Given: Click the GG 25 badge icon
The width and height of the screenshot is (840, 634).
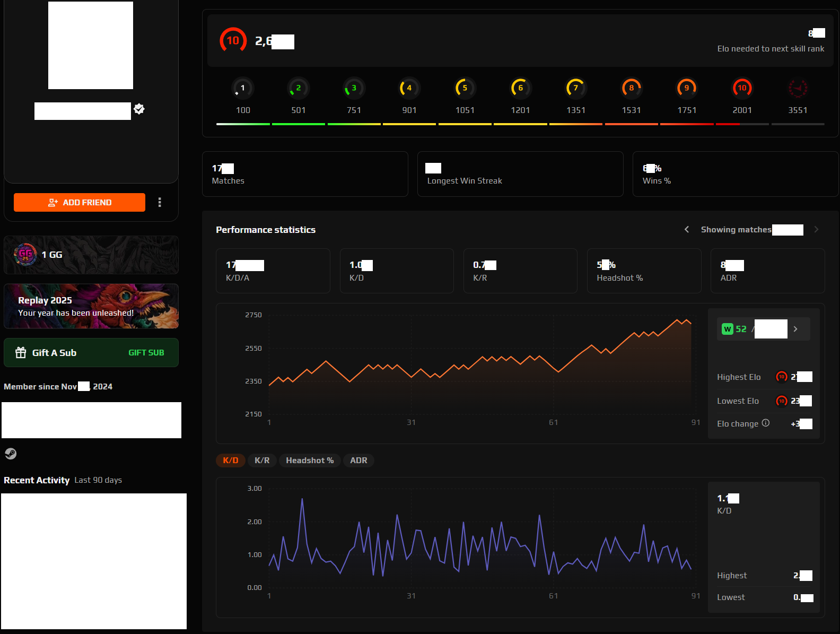Looking at the screenshot, I should (x=25, y=255).
